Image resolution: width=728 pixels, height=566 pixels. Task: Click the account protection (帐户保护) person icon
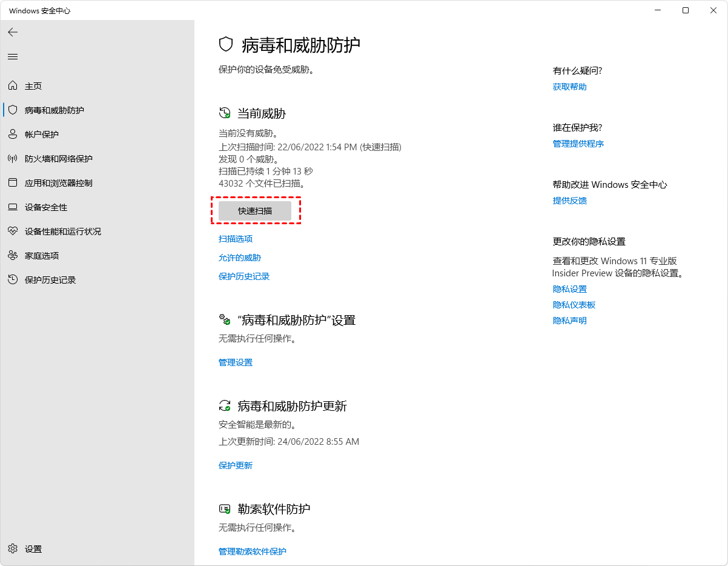[x=13, y=135]
